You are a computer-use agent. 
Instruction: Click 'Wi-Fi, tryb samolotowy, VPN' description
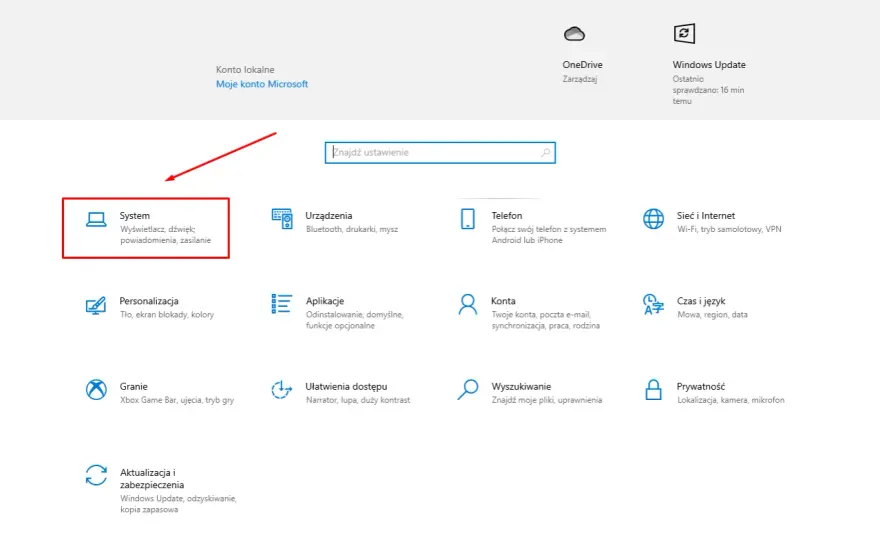point(729,229)
